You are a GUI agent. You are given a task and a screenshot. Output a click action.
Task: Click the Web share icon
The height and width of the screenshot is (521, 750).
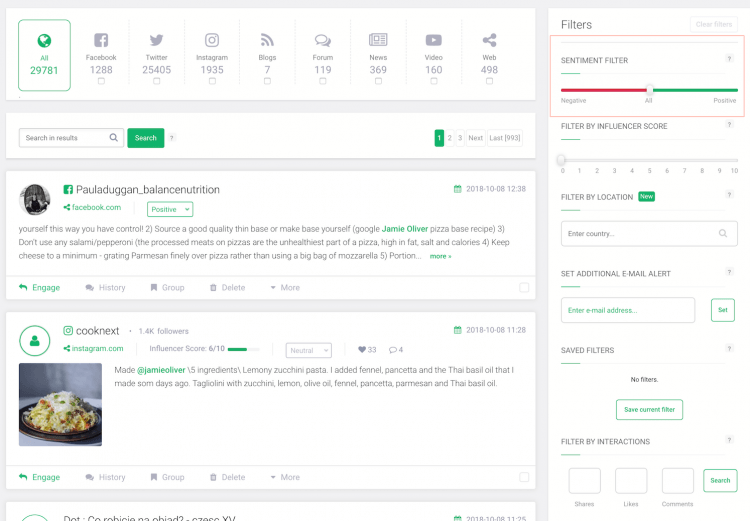click(x=489, y=40)
